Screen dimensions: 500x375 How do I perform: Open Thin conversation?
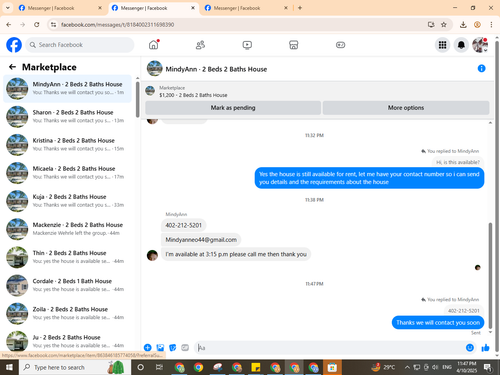pyautogui.click(x=67, y=257)
